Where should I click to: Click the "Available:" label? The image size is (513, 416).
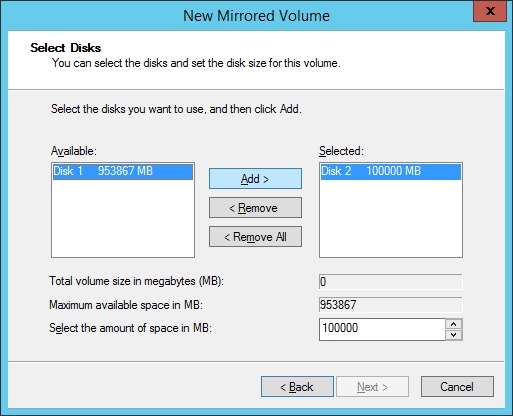coord(74,151)
